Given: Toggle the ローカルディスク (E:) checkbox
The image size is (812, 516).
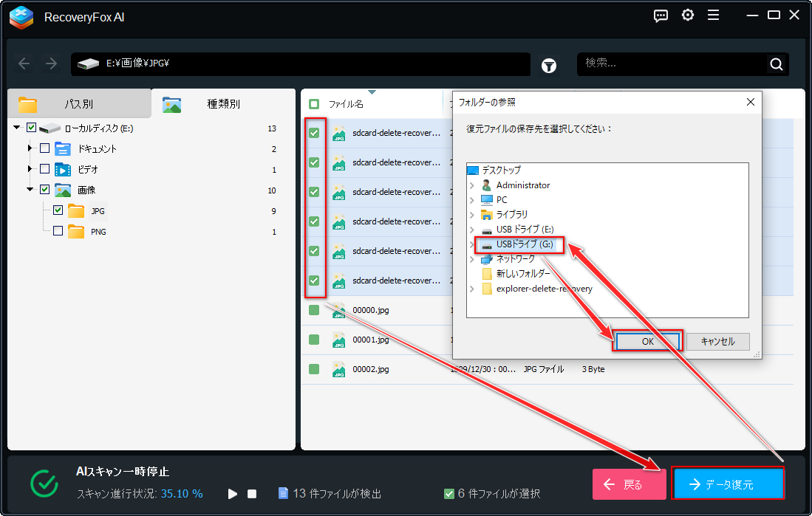Looking at the screenshot, I should [31, 128].
